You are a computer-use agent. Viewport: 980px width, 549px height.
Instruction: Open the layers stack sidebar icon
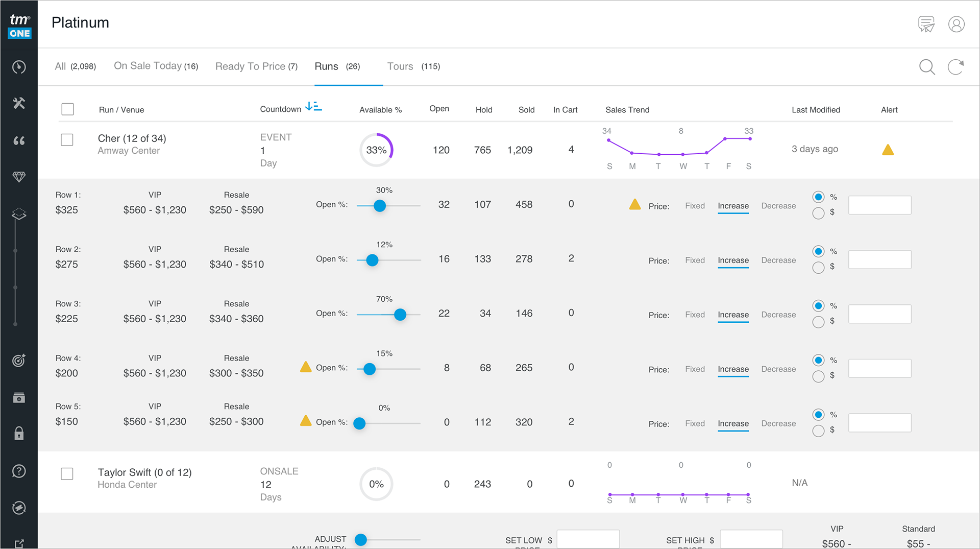[x=19, y=214]
